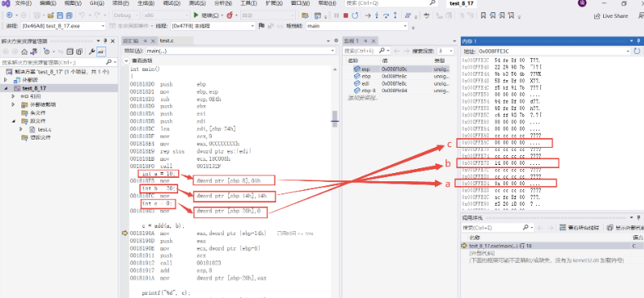Open the memory address dropdown 0x008FFE3C
Screen dimensions: 644x298
[553, 51]
